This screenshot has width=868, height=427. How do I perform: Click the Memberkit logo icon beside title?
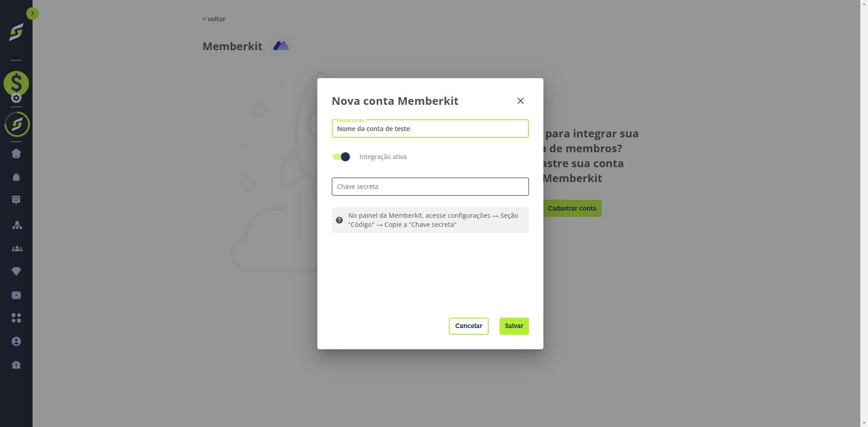(x=281, y=46)
